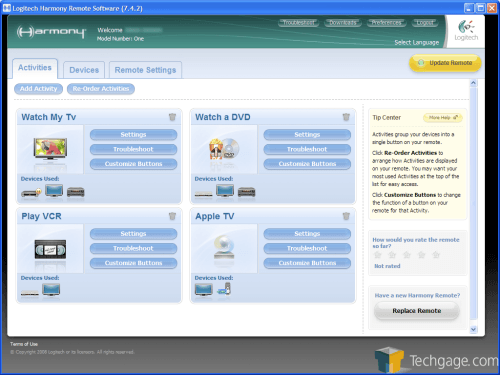Click Re-Order Activities button
Viewport: 500px width, 375px height.
[101, 89]
